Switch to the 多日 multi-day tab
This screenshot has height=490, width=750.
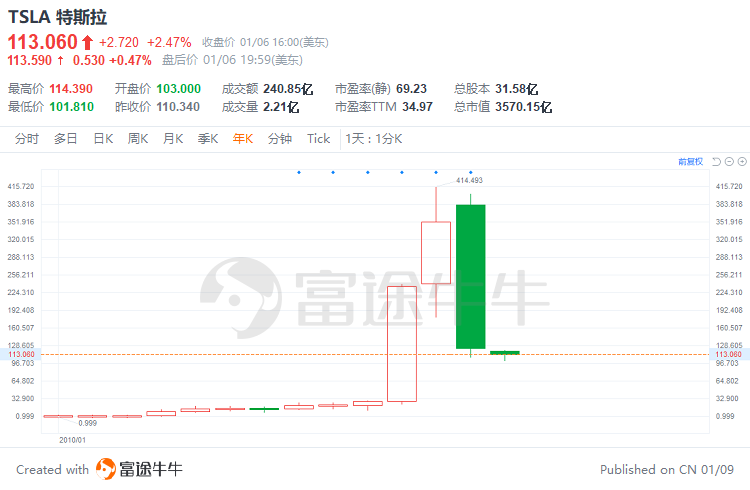(x=66, y=139)
